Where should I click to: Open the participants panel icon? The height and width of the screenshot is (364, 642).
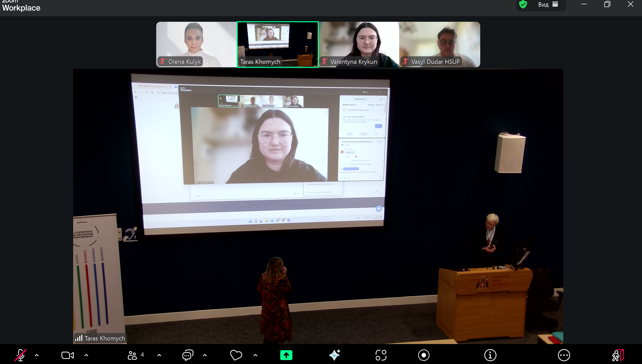click(x=132, y=355)
